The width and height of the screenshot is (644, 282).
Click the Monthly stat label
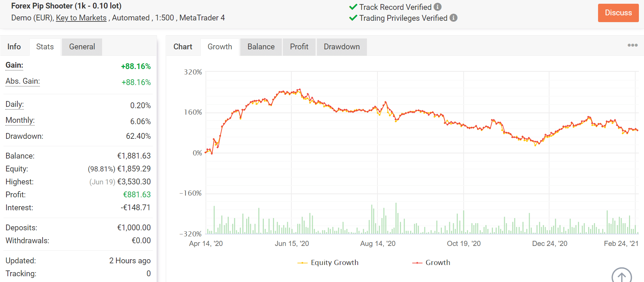click(x=20, y=120)
